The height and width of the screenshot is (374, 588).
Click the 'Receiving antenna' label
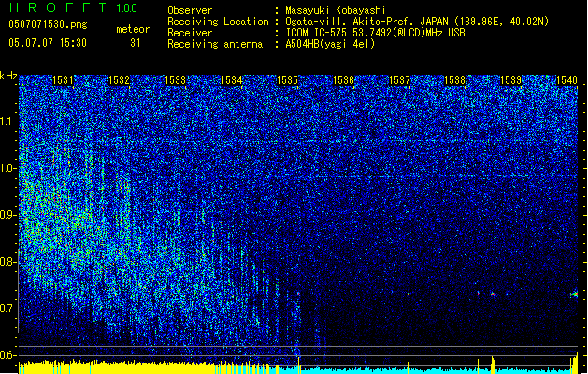point(215,44)
